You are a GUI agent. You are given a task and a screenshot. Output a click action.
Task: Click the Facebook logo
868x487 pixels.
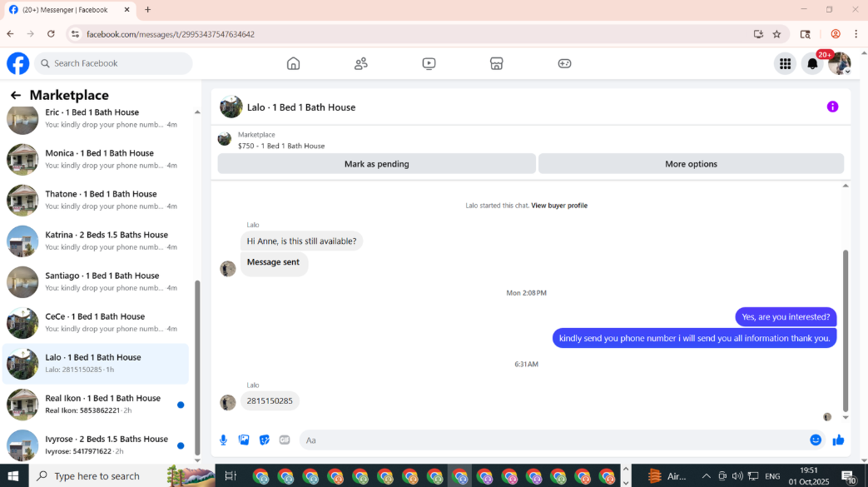(17, 64)
